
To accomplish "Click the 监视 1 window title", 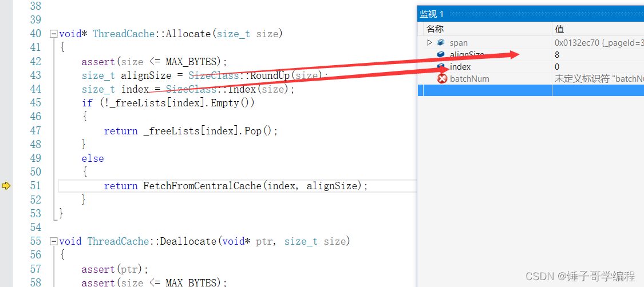I will click(432, 14).
